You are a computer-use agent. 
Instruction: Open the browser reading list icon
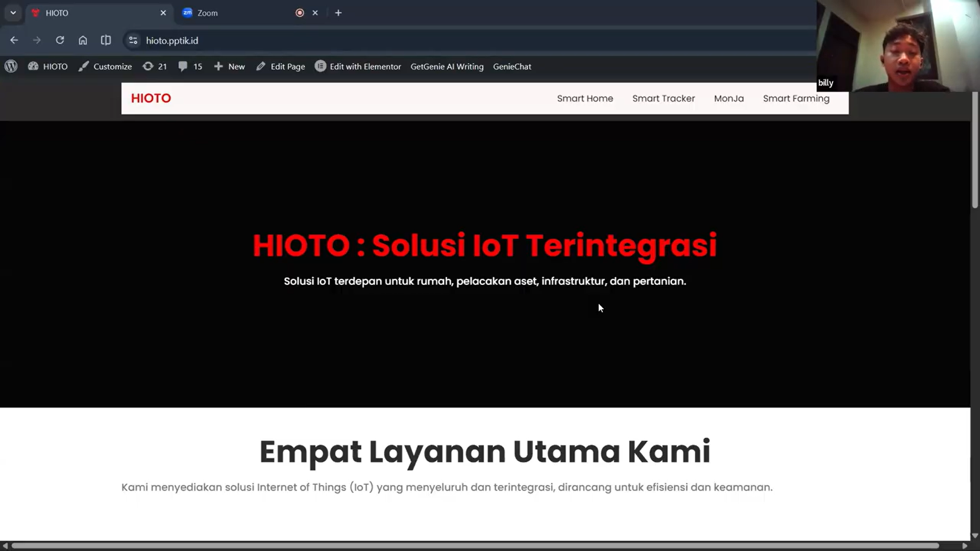[106, 40]
